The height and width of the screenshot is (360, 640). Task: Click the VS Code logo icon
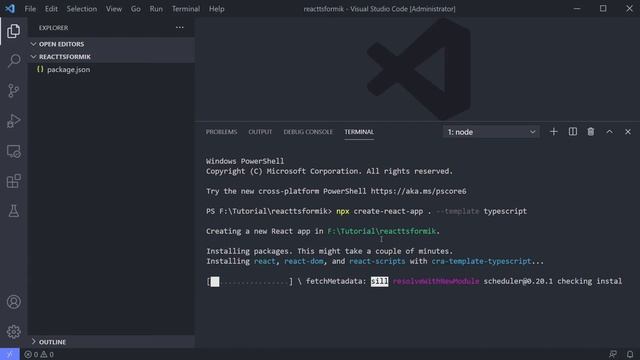10,9
